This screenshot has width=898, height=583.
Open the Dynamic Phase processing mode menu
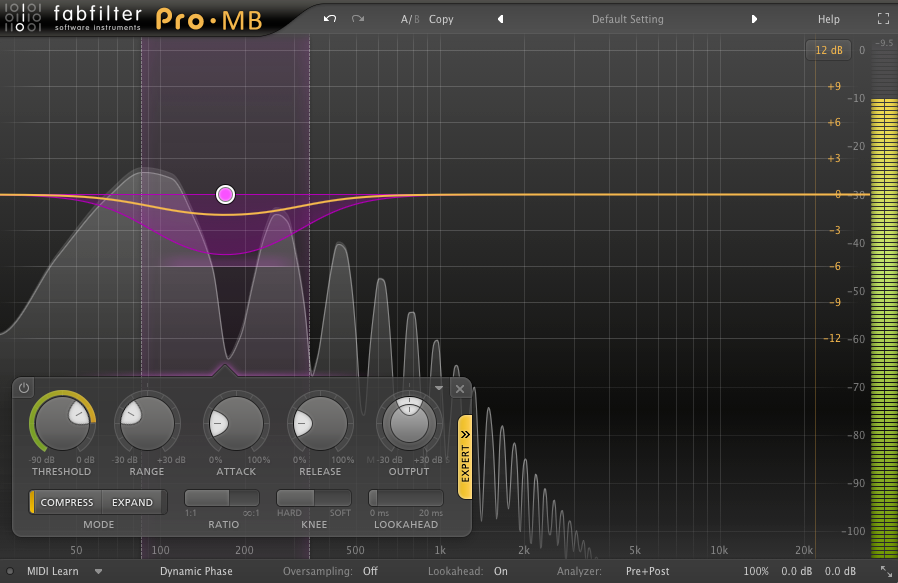[196, 571]
